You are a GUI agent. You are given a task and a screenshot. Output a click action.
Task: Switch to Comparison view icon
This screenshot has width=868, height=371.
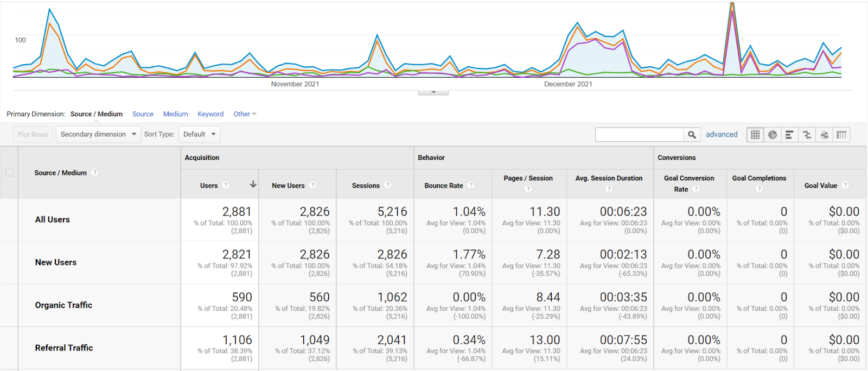coord(807,135)
